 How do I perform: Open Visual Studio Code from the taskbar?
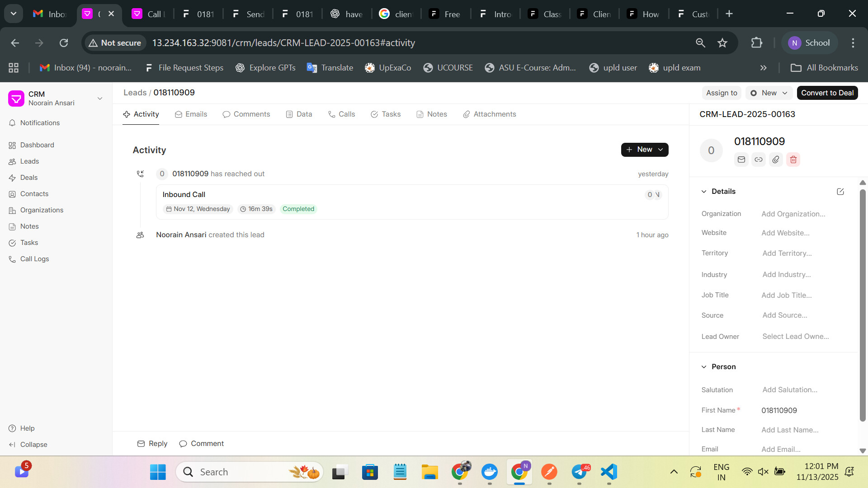[x=609, y=472]
